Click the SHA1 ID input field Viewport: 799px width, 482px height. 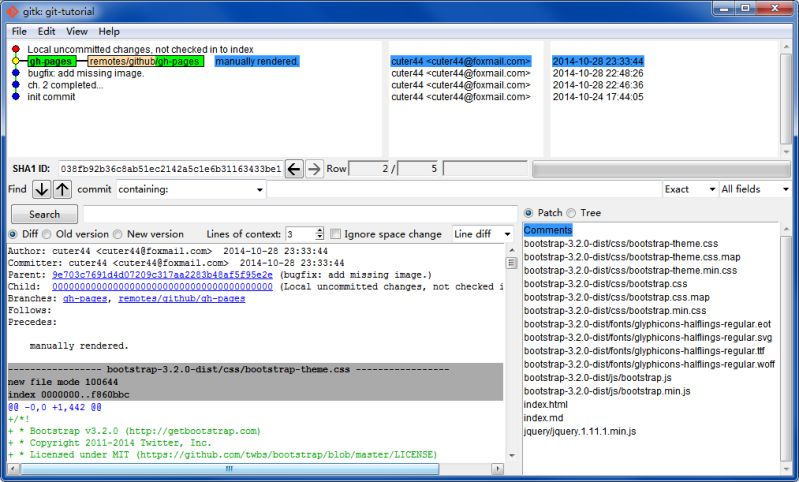click(170, 169)
